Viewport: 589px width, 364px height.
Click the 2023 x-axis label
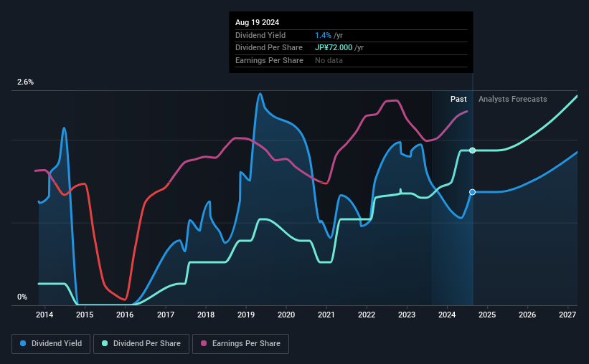407,315
